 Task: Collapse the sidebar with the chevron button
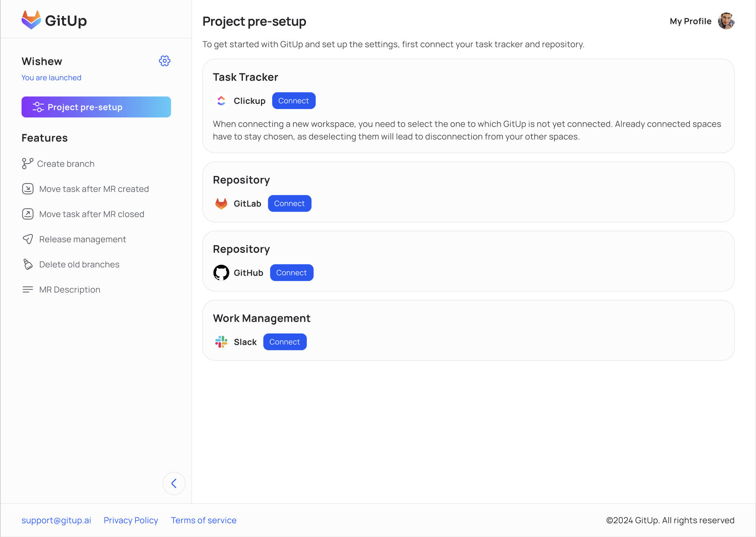[174, 483]
